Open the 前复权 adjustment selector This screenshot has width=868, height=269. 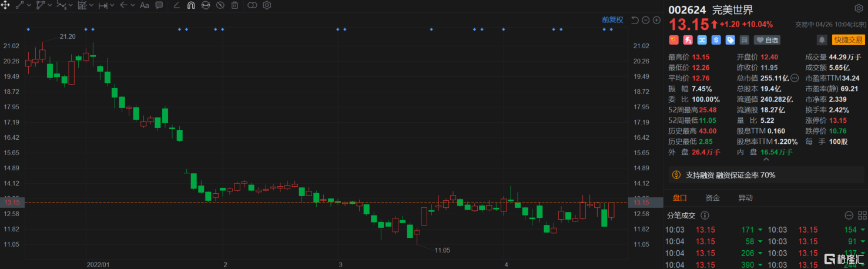pos(612,20)
